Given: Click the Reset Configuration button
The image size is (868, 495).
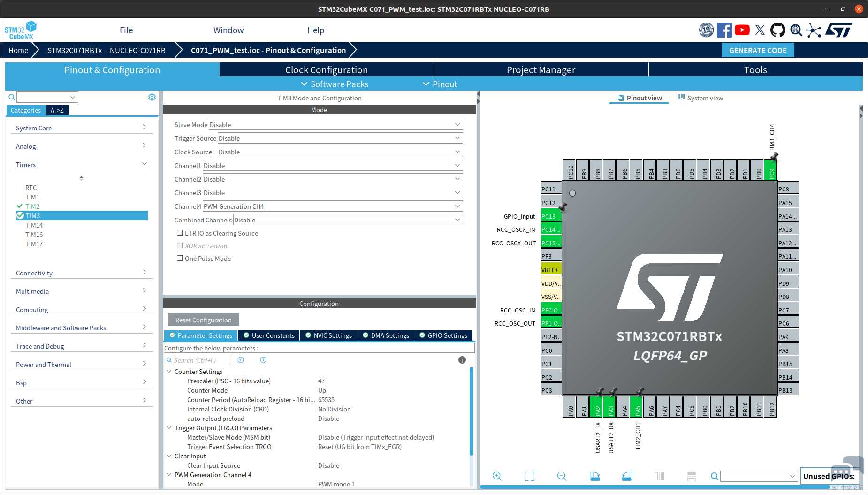Looking at the screenshot, I should [204, 320].
